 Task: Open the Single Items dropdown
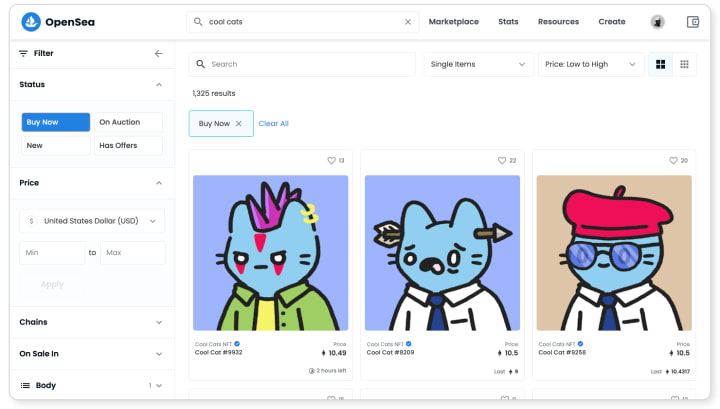pos(478,64)
